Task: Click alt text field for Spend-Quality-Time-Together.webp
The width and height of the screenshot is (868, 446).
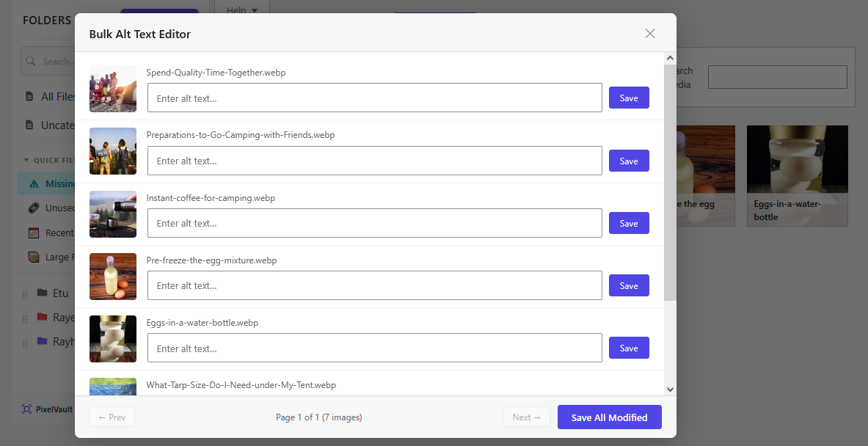Action: coord(375,98)
